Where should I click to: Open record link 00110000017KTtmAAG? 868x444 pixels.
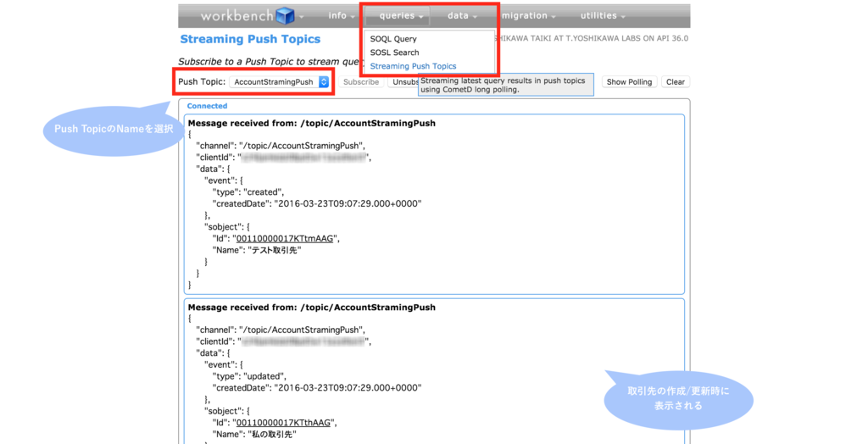(285, 239)
